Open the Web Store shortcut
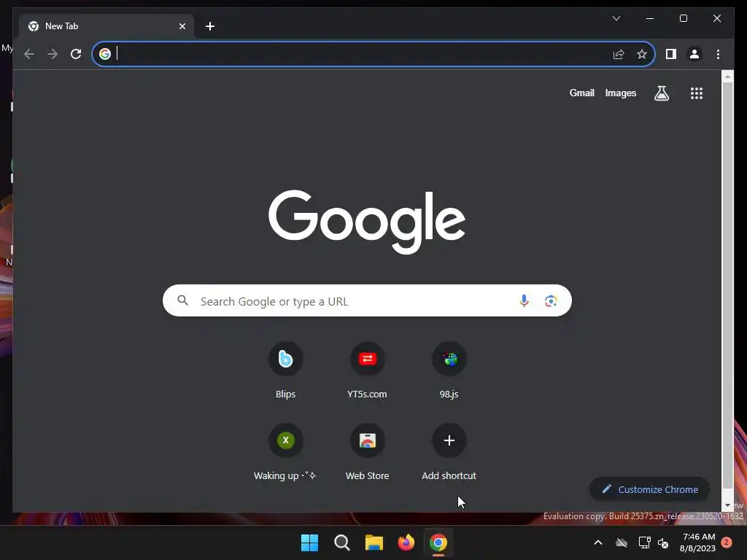This screenshot has height=560, width=747. coord(368,453)
